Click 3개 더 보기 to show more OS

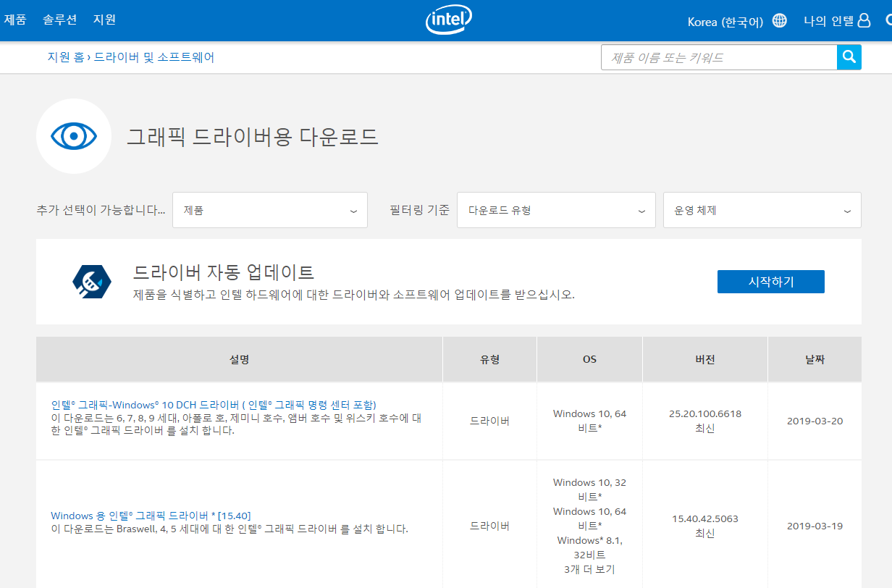click(589, 569)
